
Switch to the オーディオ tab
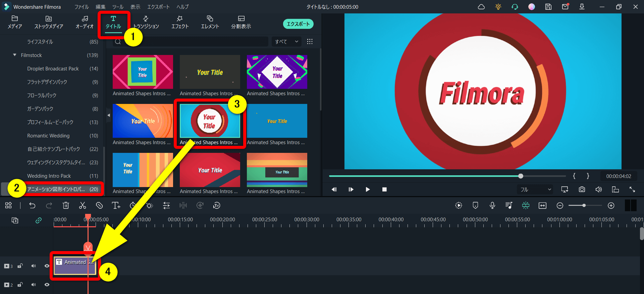[85, 22]
